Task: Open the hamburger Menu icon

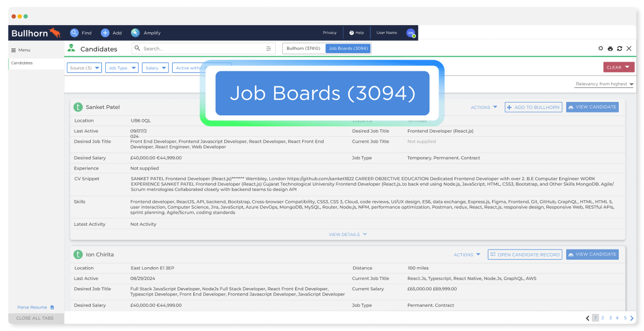Action: pyautogui.click(x=14, y=50)
